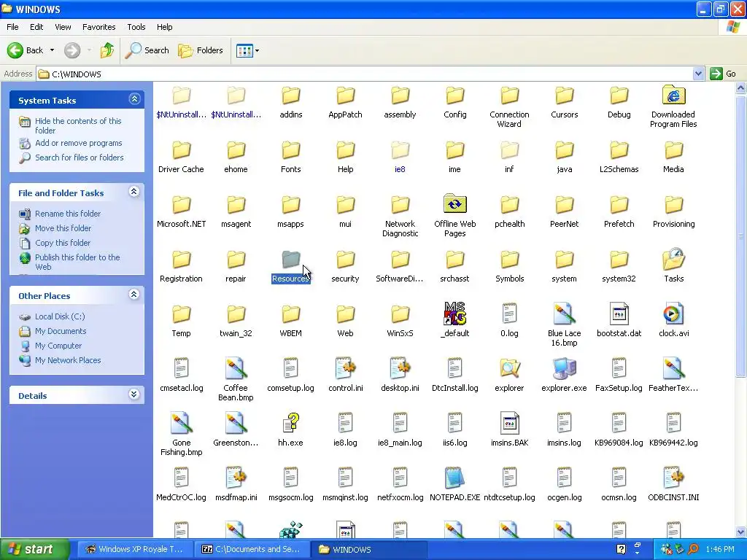The height and width of the screenshot is (560, 747).
Task: Go to My Computer
Action: point(58,346)
